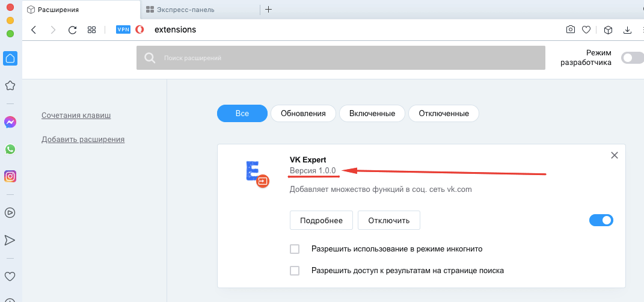Open bookmarks star icon in sidebar
Screen dimensions: 644x302
pos(10,86)
